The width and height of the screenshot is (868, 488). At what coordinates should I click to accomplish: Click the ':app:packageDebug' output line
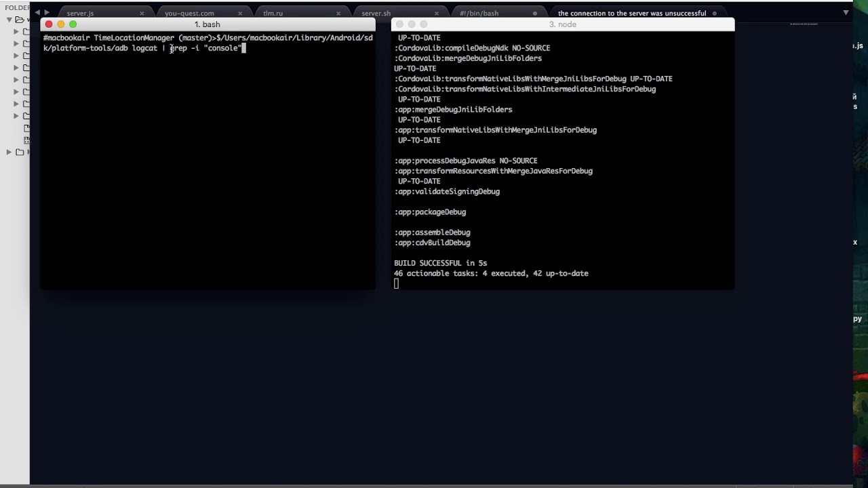[431, 212]
